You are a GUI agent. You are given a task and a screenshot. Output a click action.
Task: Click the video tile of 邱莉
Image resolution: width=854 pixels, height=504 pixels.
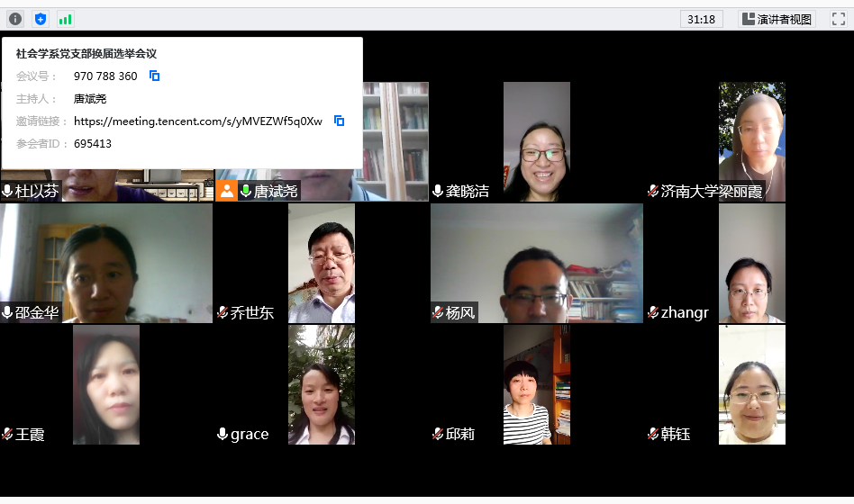[x=536, y=384]
